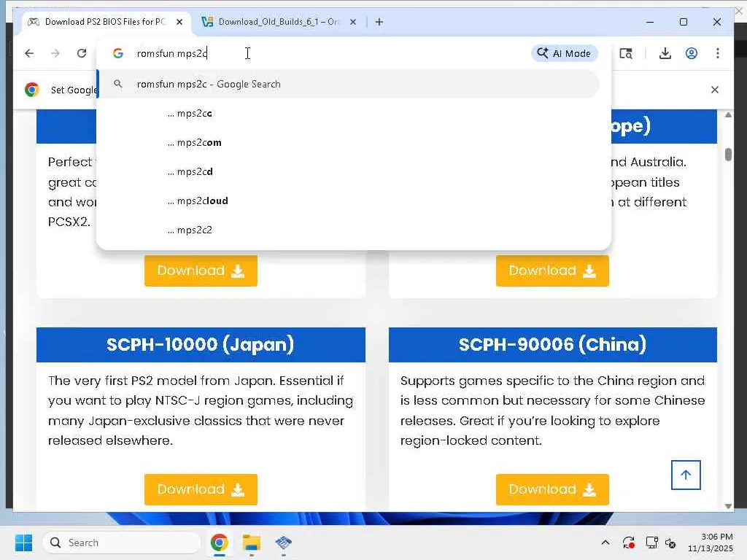Click the scroll-to-top arrow button
The height and width of the screenshot is (560, 747).
686,475
